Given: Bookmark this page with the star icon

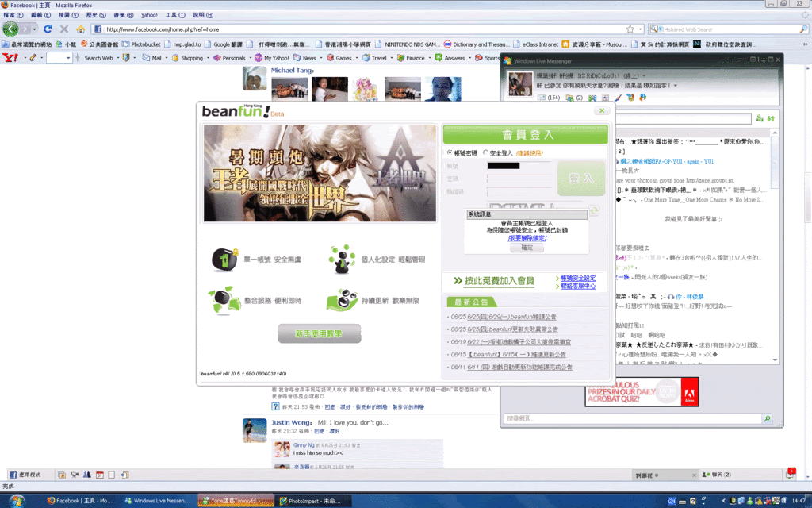Looking at the screenshot, I should [x=630, y=29].
